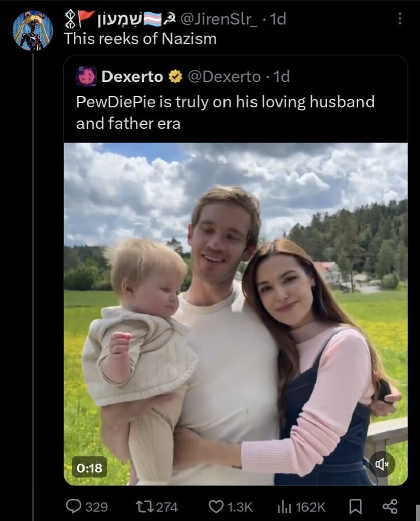Bookmark this post
The height and width of the screenshot is (521, 420).
[x=355, y=507]
